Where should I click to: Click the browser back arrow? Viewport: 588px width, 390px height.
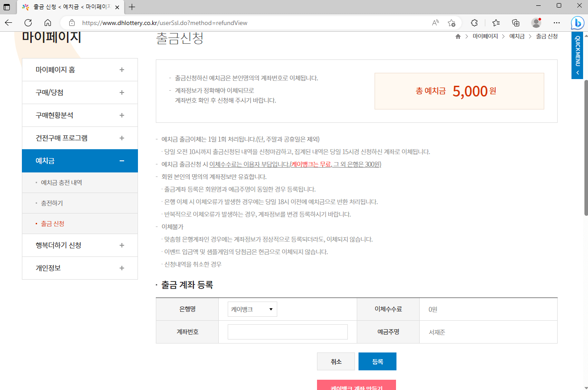click(8, 22)
